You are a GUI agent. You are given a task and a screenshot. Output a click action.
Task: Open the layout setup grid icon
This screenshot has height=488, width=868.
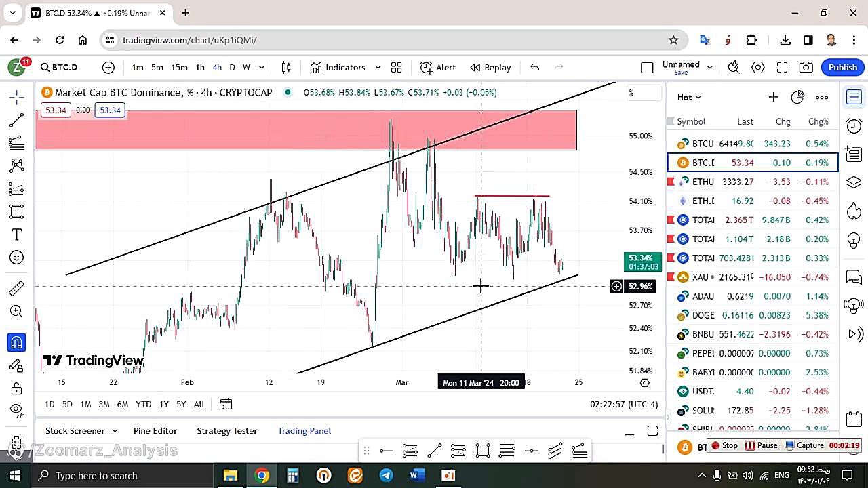tap(396, 67)
